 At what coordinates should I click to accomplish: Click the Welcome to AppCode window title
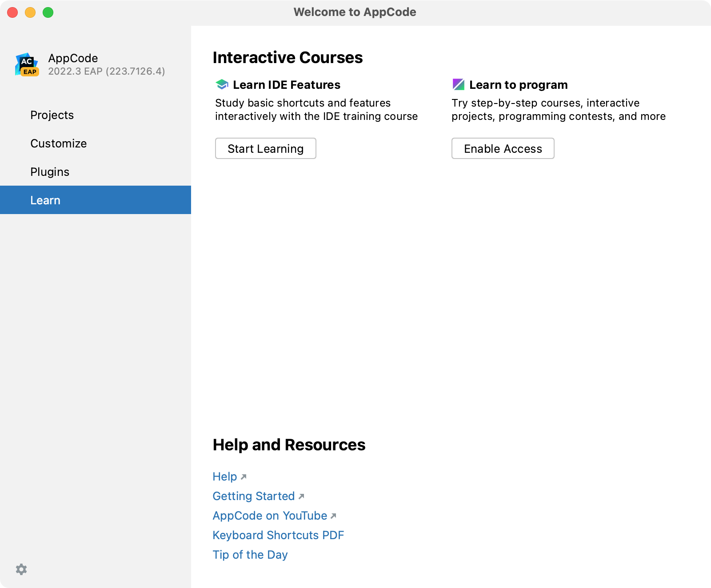tap(355, 12)
